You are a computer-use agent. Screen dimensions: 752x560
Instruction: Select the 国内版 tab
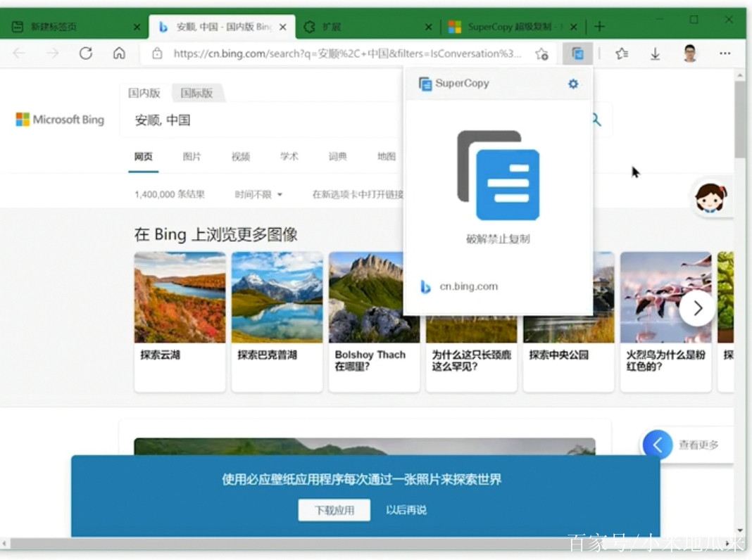tap(144, 93)
